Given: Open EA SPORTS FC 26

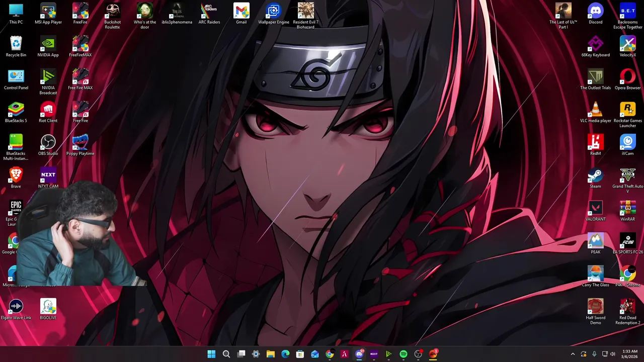Looking at the screenshot, I should [628, 243].
